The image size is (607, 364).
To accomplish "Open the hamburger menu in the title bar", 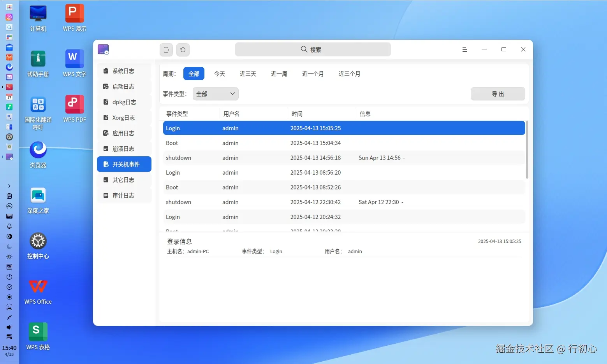I will [465, 49].
